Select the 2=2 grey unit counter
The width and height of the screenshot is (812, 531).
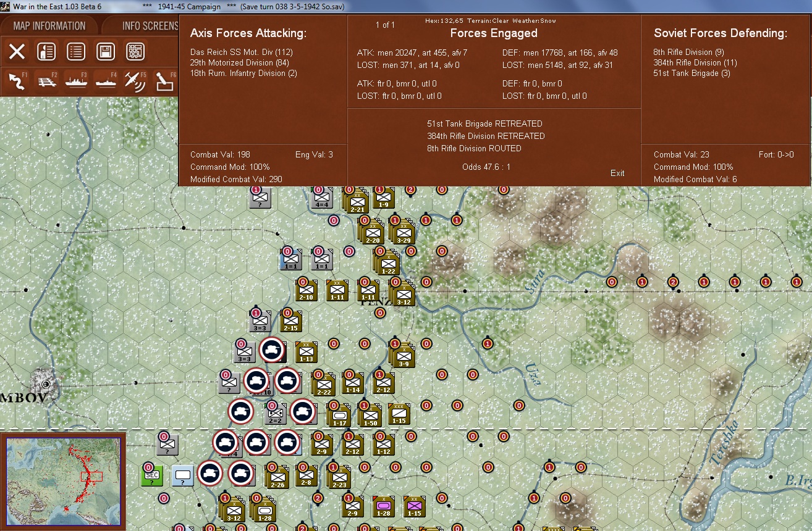(275, 413)
